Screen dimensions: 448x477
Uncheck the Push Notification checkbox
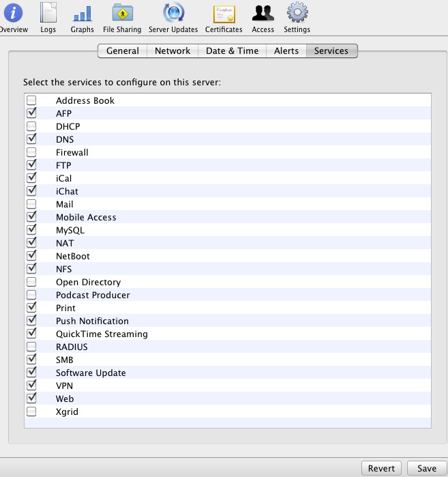[31, 321]
